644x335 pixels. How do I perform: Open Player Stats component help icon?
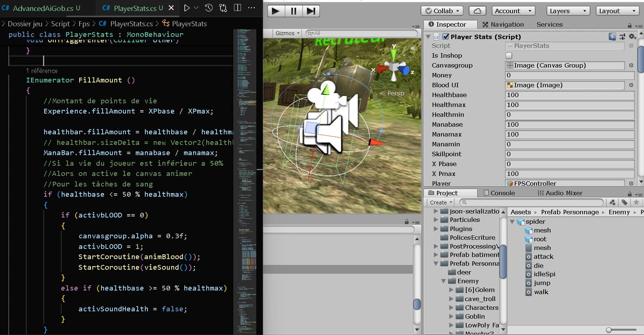click(612, 36)
